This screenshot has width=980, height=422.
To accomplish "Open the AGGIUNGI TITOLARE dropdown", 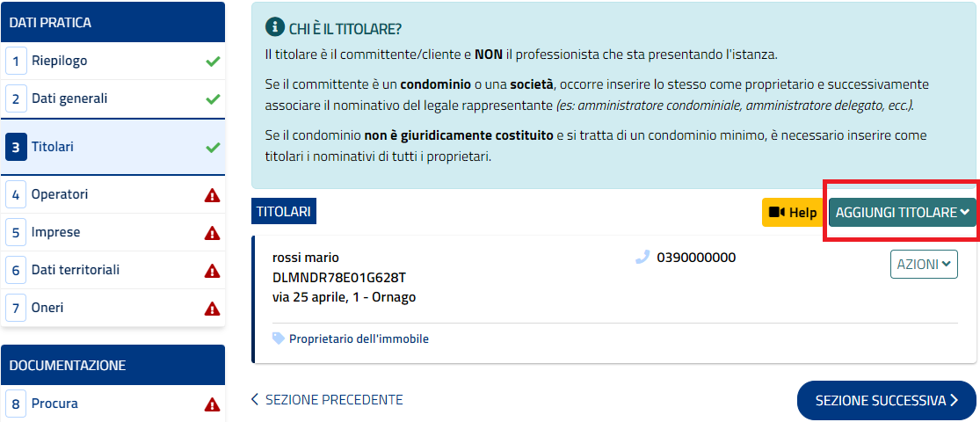I will [902, 212].
